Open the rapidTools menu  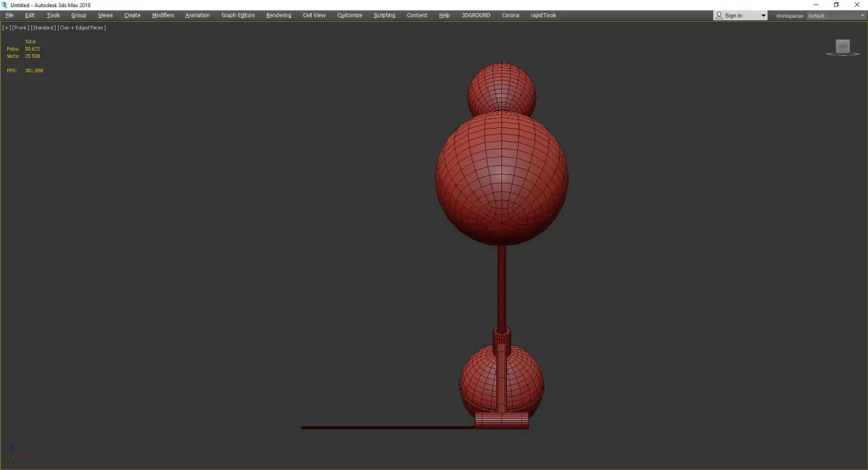(x=543, y=15)
